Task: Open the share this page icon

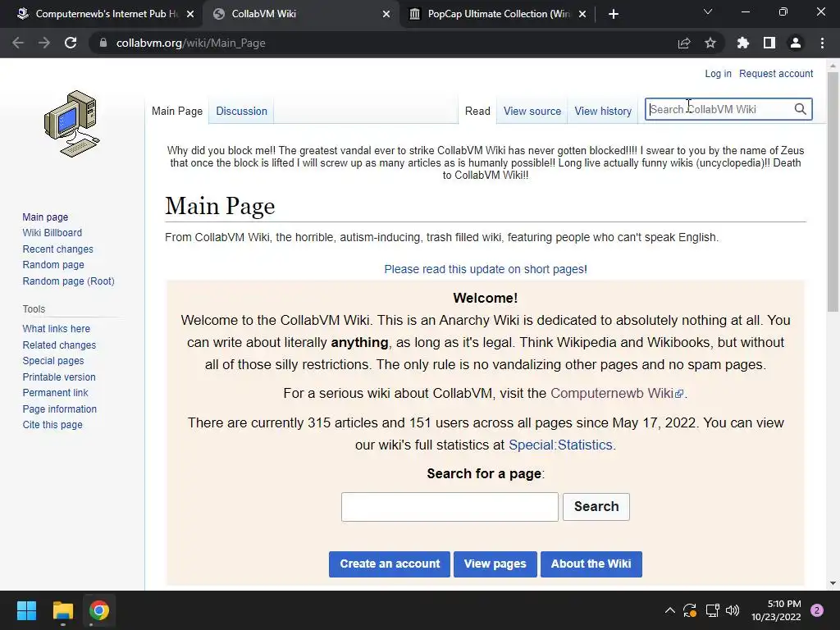Action: 684,43
